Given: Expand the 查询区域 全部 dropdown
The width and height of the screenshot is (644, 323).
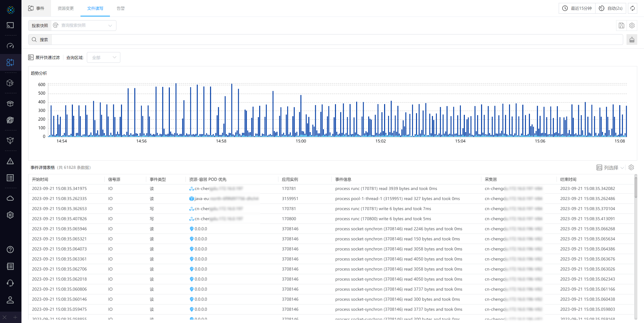Looking at the screenshot, I should point(103,58).
